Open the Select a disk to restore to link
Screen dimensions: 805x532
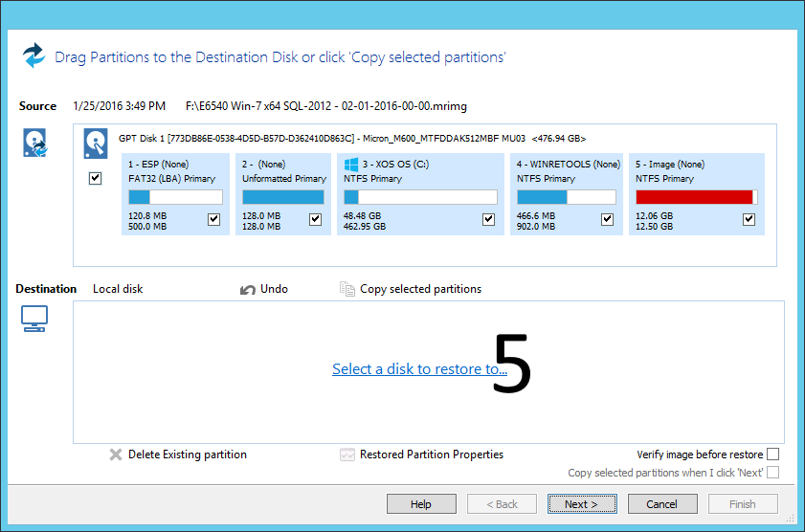tap(419, 369)
